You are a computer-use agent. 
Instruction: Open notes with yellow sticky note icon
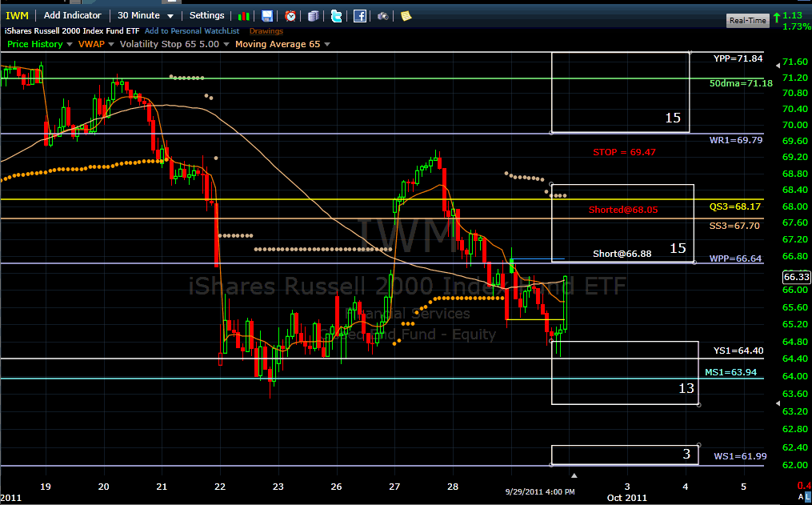tap(406, 16)
